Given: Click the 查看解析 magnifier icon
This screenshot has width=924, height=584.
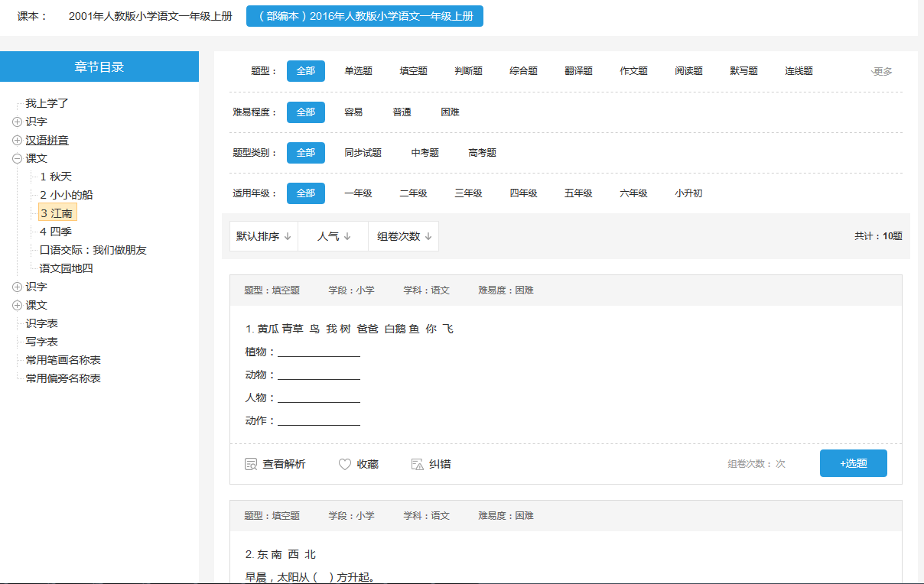Looking at the screenshot, I should [x=251, y=464].
